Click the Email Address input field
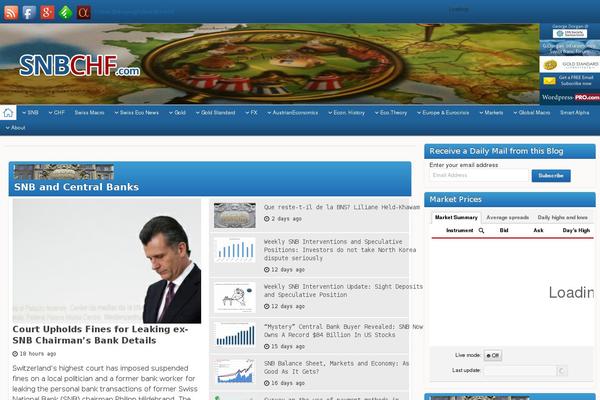The width and height of the screenshot is (600, 400). [x=479, y=175]
